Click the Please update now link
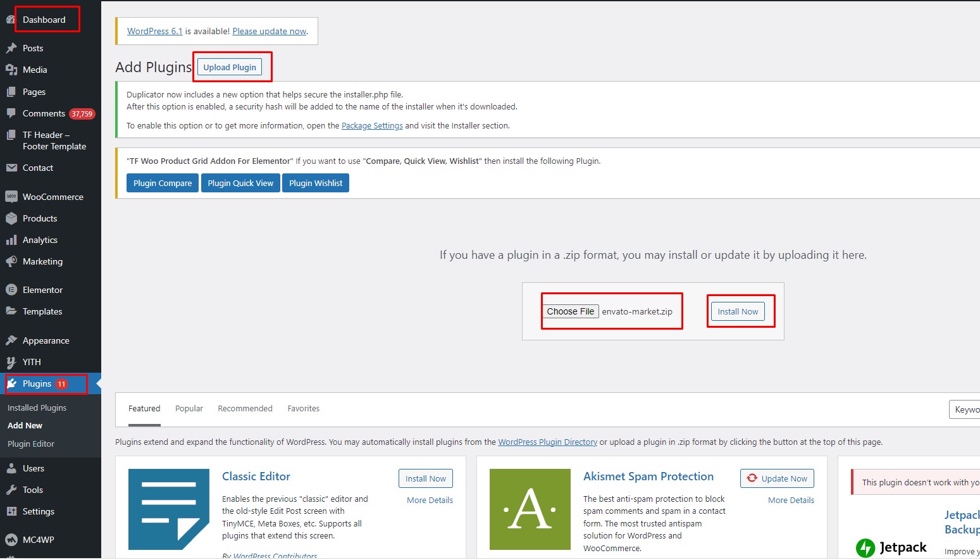Screen dimensions: 980x560 point(270,31)
